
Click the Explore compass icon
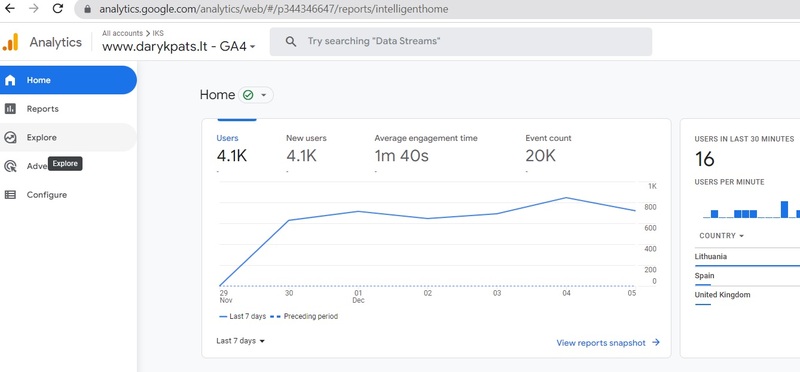[x=10, y=137]
